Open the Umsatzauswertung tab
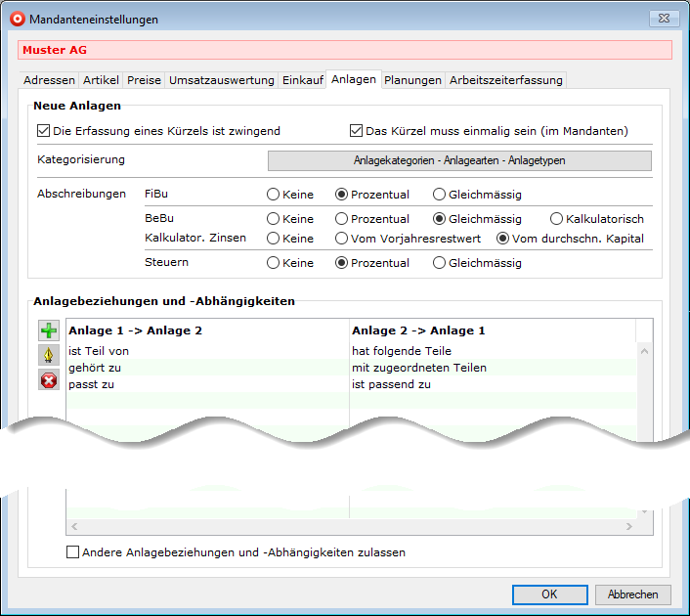This screenshot has width=690, height=616. click(222, 80)
